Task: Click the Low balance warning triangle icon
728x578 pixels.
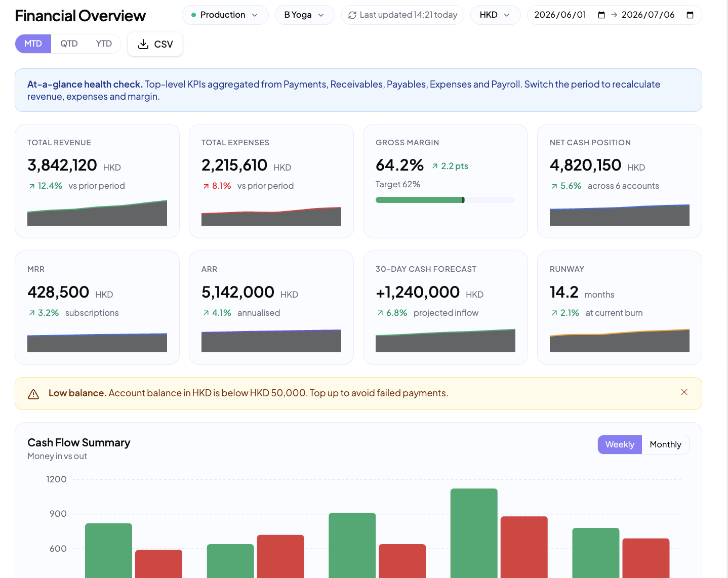Action: [x=33, y=394]
